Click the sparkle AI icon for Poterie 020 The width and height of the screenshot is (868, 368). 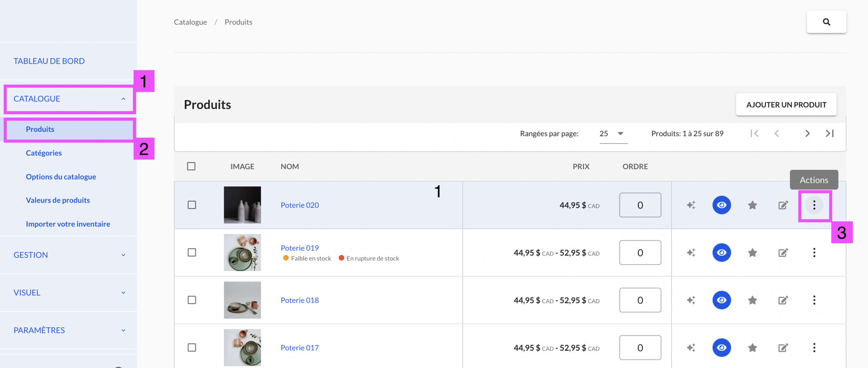tap(691, 205)
